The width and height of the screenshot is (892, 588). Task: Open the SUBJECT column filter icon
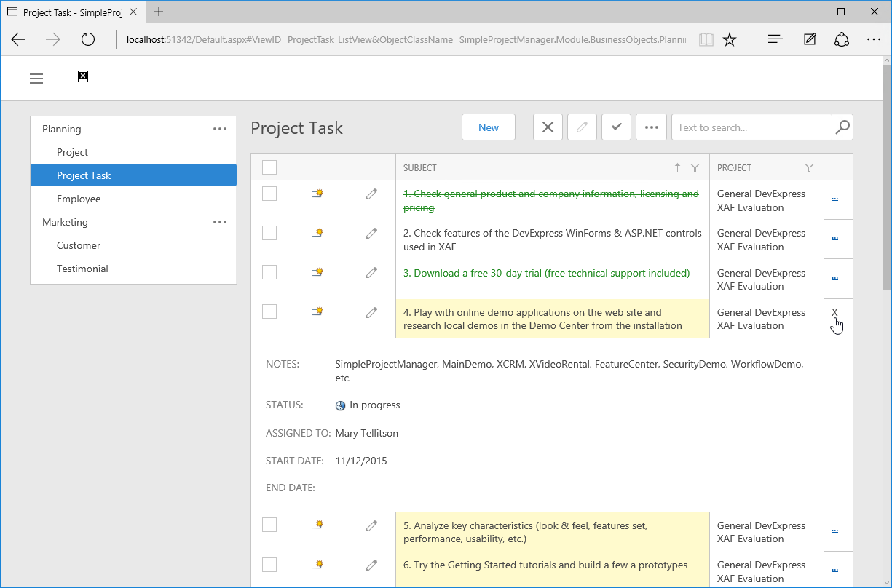click(695, 168)
